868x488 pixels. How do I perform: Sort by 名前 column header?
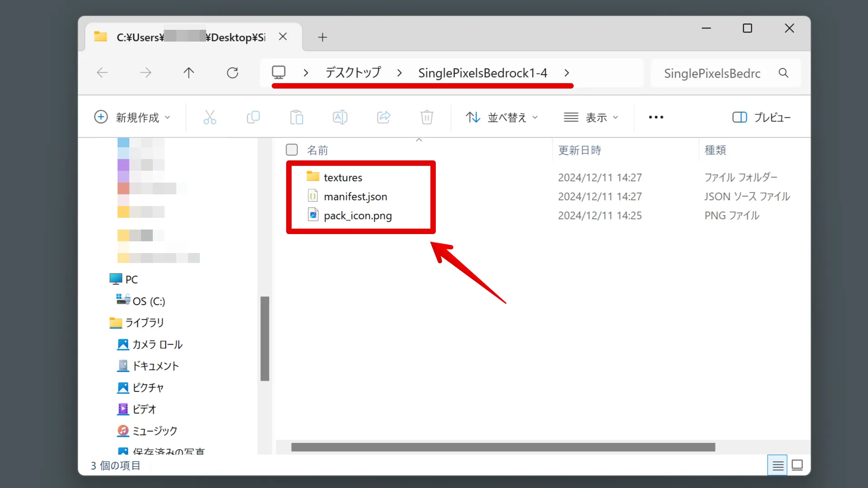point(317,150)
